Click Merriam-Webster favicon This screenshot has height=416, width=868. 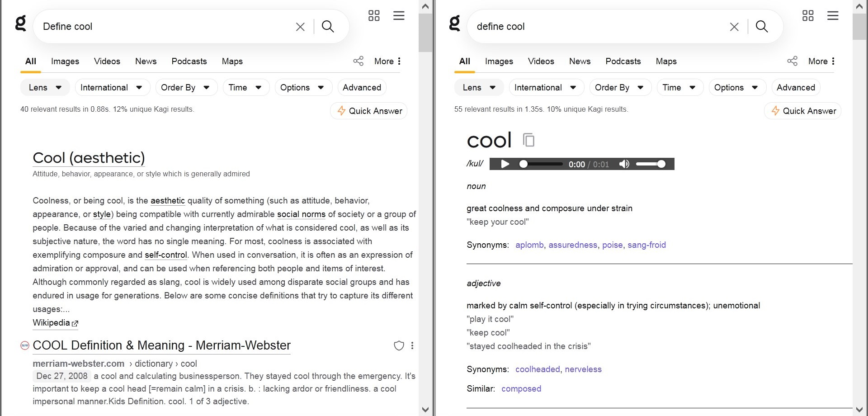(25, 345)
